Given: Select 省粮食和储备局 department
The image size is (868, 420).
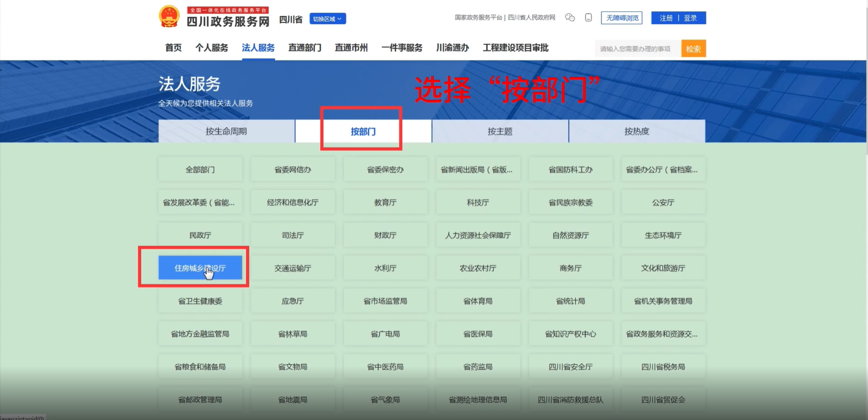Looking at the screenshot, I should (x=200, y=366).
